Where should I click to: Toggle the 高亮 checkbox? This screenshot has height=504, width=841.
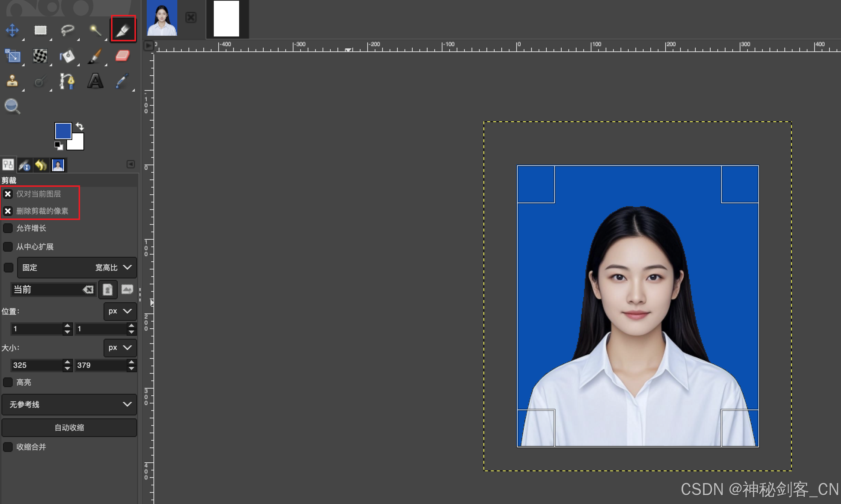(8, 382)
